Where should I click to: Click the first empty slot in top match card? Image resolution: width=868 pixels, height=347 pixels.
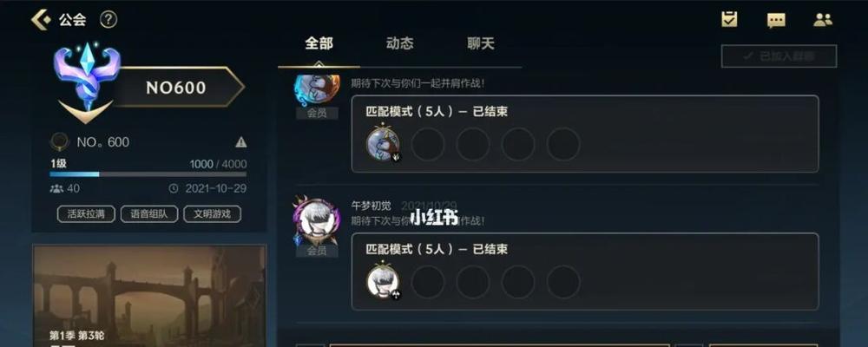click(428, 144)
